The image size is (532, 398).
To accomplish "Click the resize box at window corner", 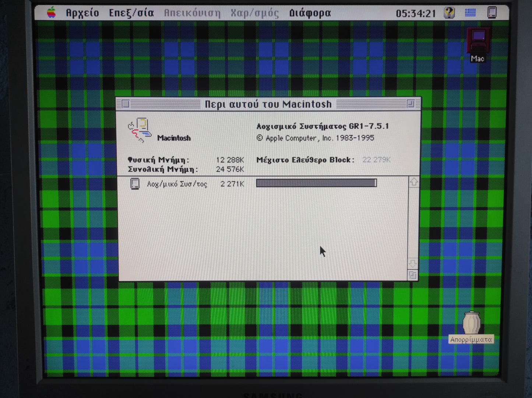I will (413, 275).
